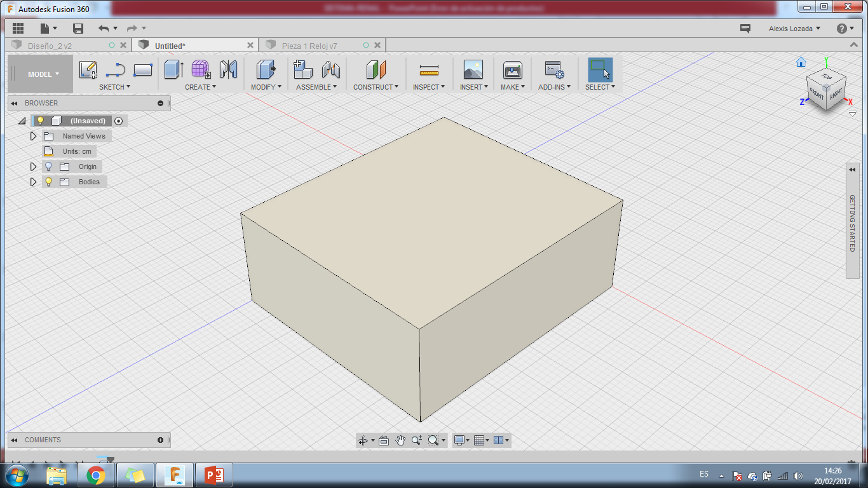This screenshot has width=868, height=488.
Task: Expand the Named Views folder
Action: [x=34, y=136]
